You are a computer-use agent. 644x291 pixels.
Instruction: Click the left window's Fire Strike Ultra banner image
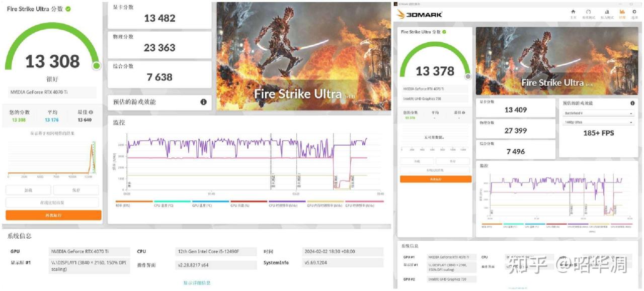click(304, 56)
